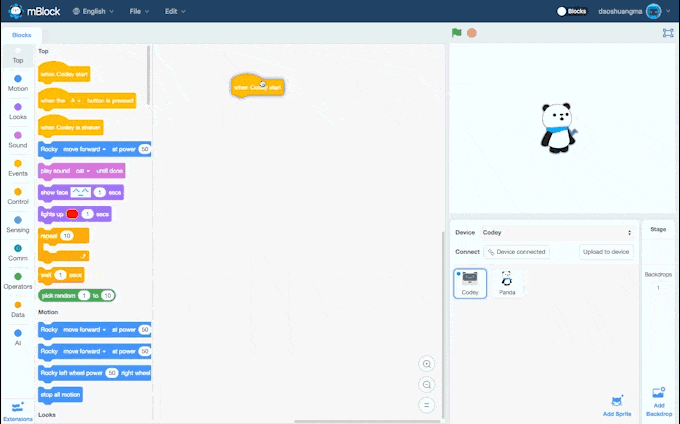680x424 pixels.
Task: Click the Upload to device button
Action: [606, 252]
